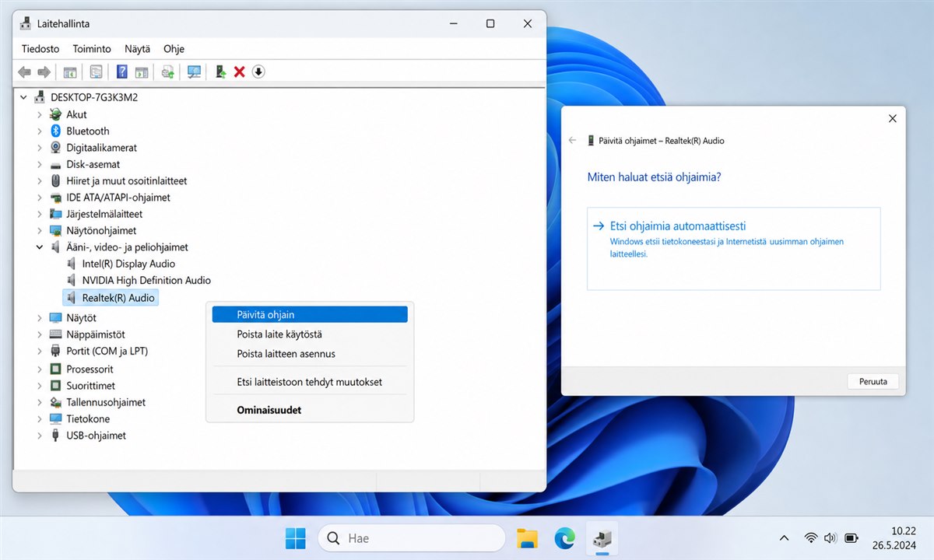The width and height of the screenshot is (934, 560).
Task: Collapse the DESKTOP-7G3K3M2 root node
Action: (23, 97)
